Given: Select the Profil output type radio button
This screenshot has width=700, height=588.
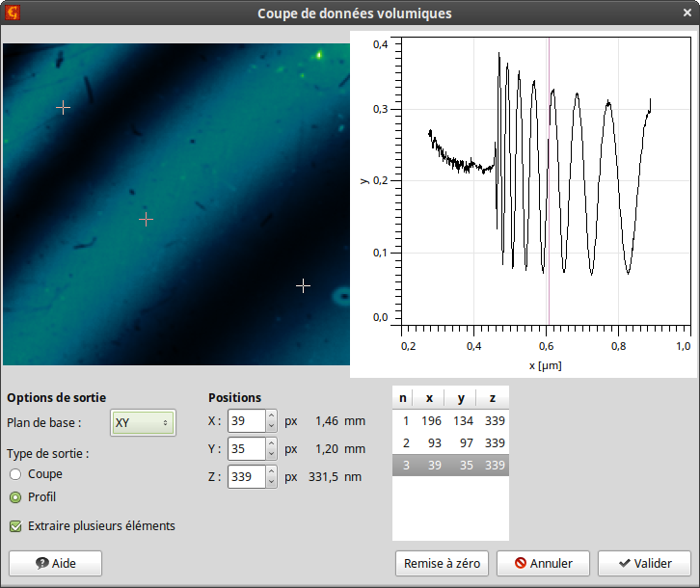Looking at the screenshot, I should [x=15, y=497].
